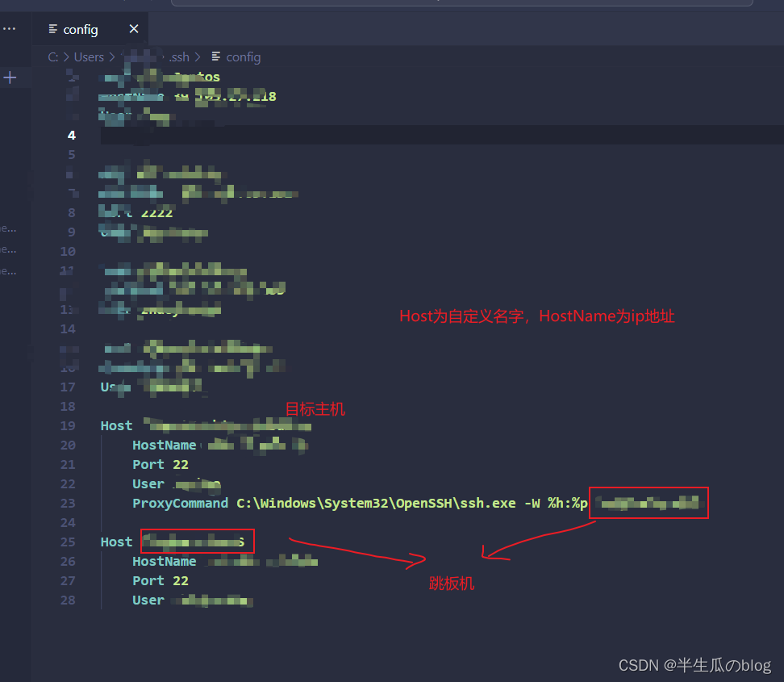Click line number 5 in gutter
The image size is (784, 682).
pos(72,155)
